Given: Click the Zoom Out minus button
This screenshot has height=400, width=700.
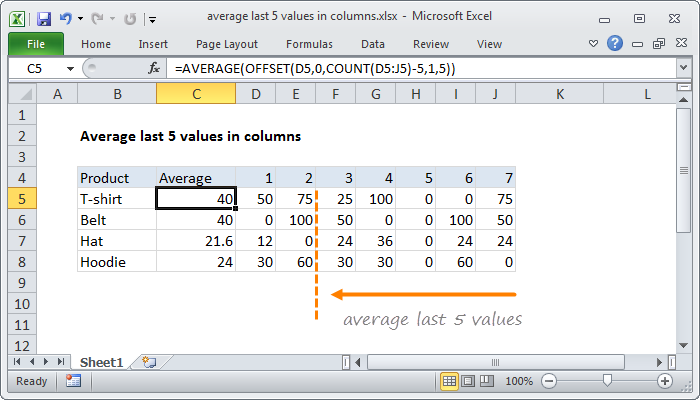Looking at the screenshot, I should pos(549,381).
